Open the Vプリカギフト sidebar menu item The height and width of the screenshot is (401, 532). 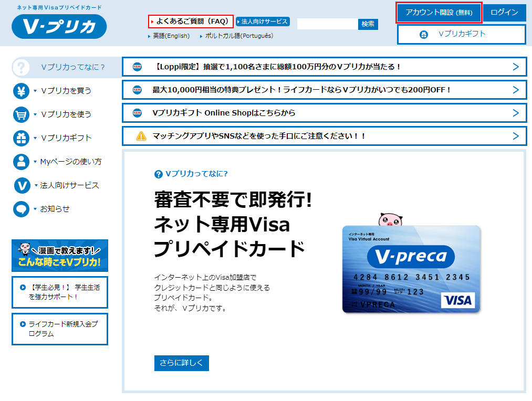click(66, 138)
